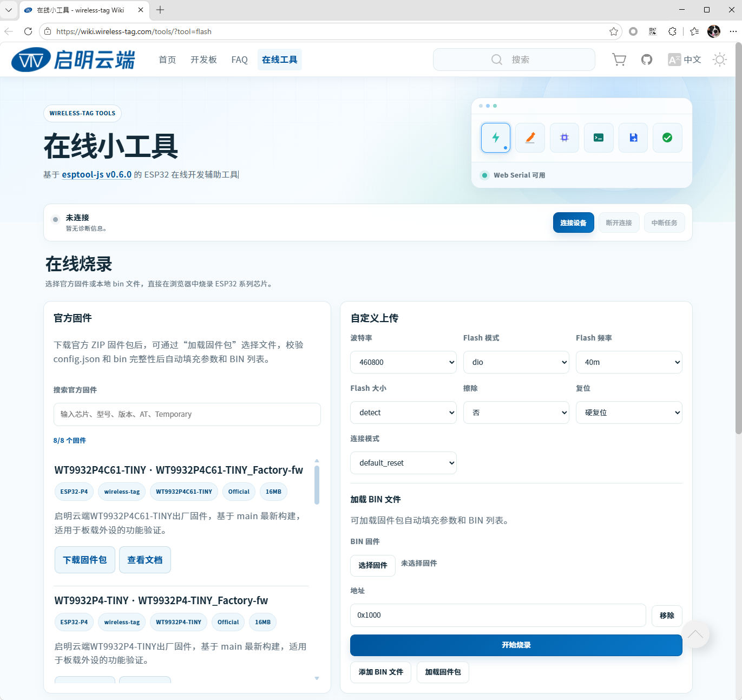Click the circular record icon in address bar

pyautogui.click(x=633, y=31)
